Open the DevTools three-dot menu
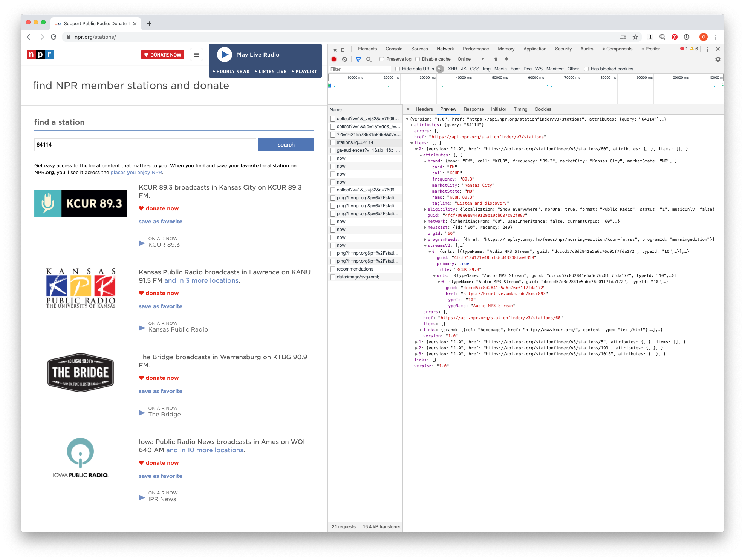Screen dimensions: 745x560 (707, 49)
